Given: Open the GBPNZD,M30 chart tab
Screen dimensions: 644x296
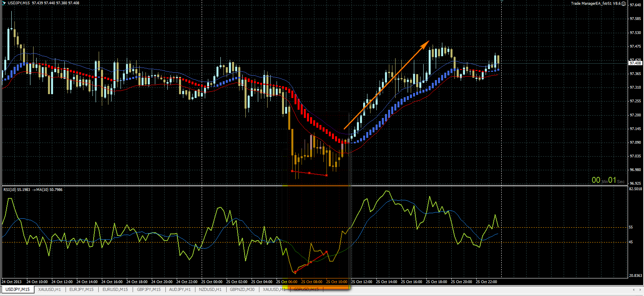Looking at the screenshot, I should pyautogui.click(x=242, y=289).
